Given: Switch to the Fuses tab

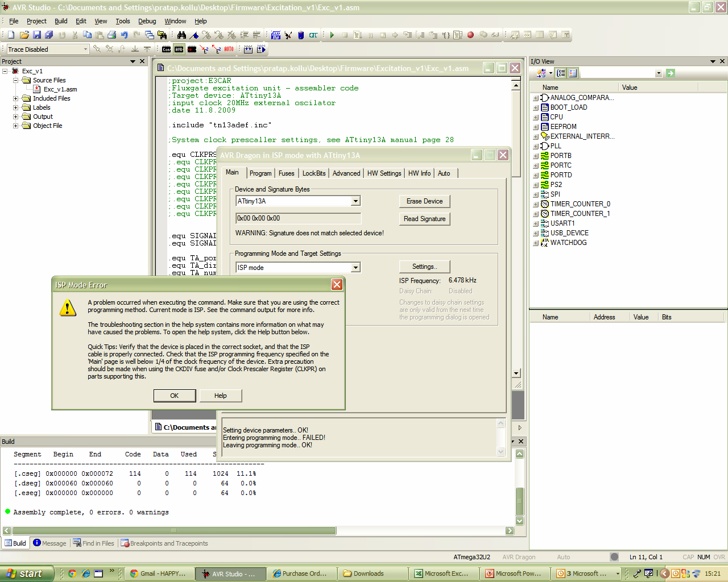Looking at the screenshot, I should point(287,173).
